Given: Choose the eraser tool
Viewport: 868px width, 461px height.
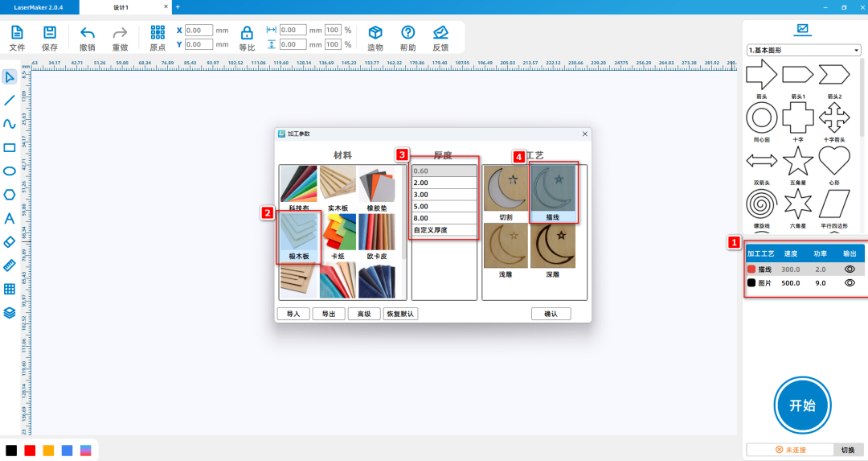Looking at the screenshot, I should point(10,241).
